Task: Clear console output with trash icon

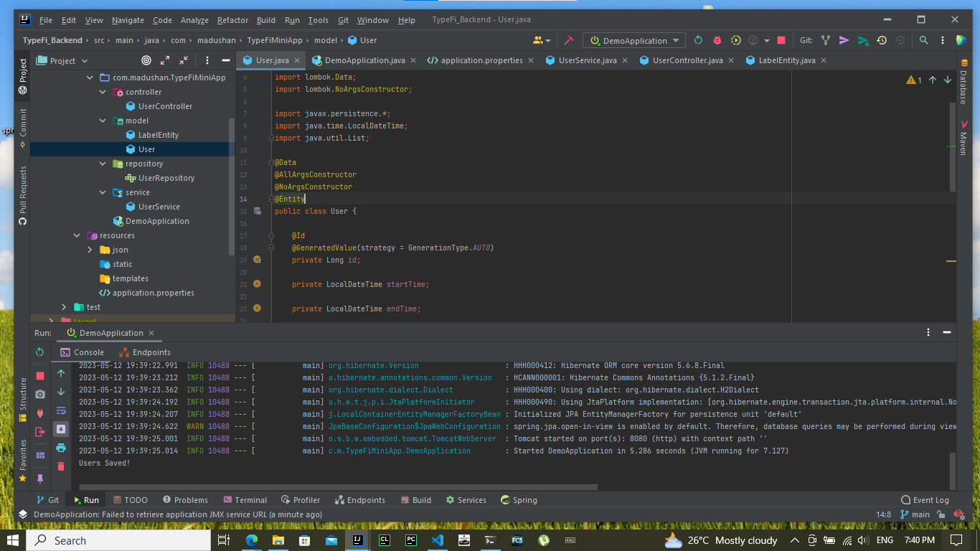Action: 61,466
